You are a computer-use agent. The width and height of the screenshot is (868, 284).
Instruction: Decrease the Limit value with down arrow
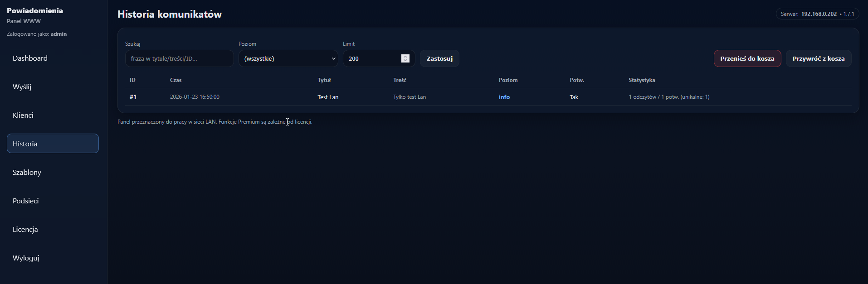[405, 61]
